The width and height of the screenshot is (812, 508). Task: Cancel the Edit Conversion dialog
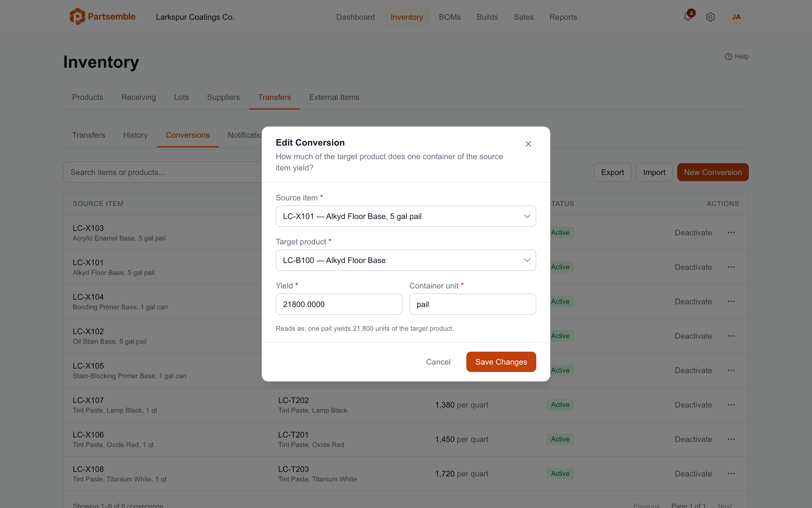[x=438, y=362]
